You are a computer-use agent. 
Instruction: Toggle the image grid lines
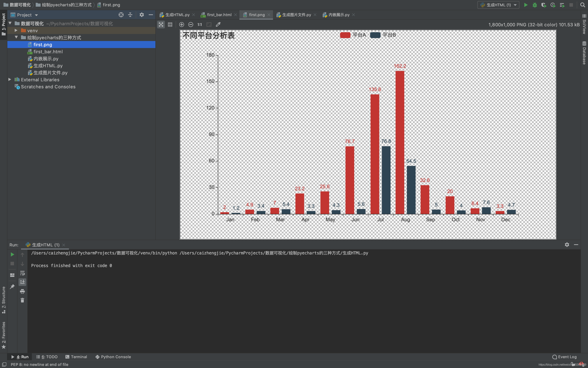pos(170,25)
